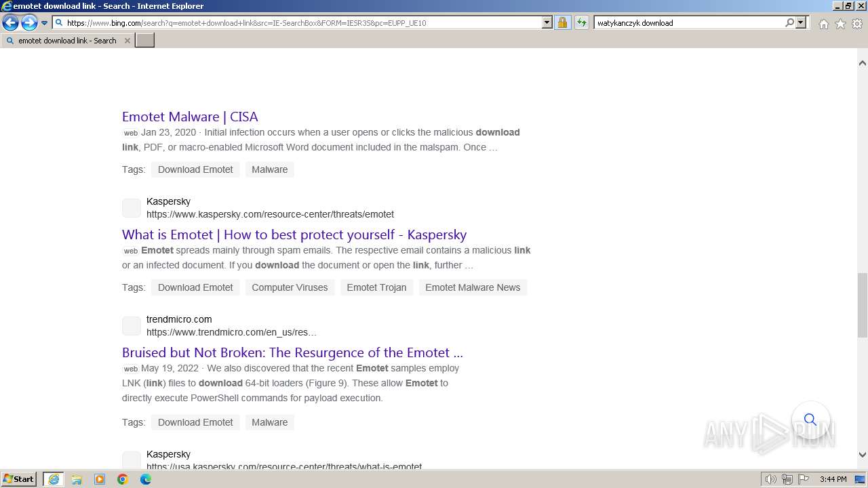868x488 pixels.
Task: Open Action Center flag tray icon
Action: click(803, 479)
